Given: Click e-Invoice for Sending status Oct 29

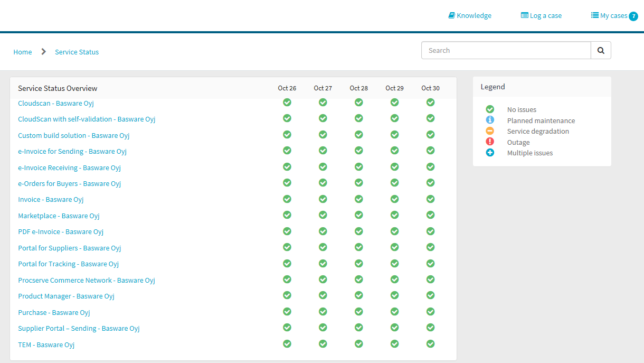Looking at the screenshot, I should click(x=395, y=151).
